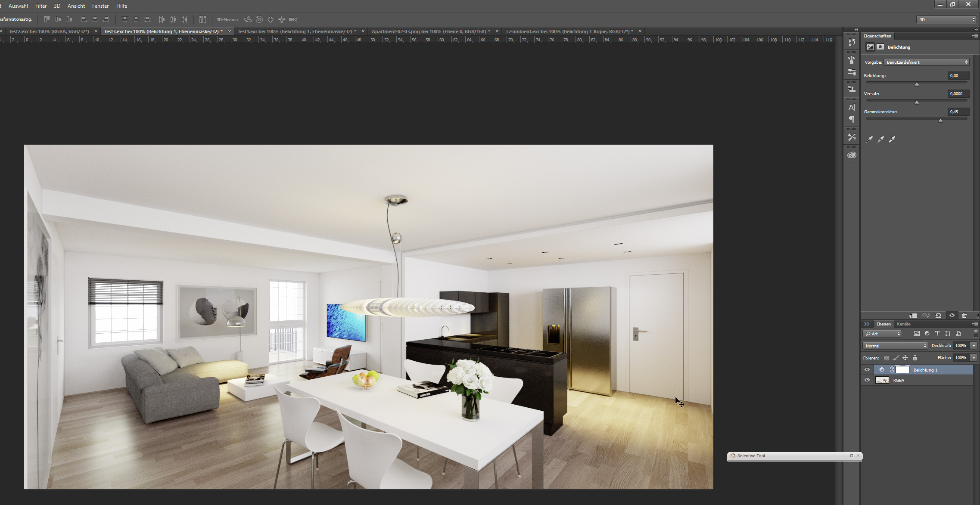
Task: Hide the Belichtung 1 layer
Action: click(x=867, y=370)
